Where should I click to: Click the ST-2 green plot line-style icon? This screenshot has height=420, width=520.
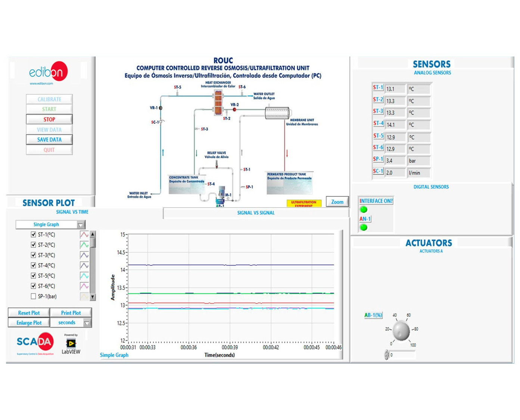click(x=84, y=245)
